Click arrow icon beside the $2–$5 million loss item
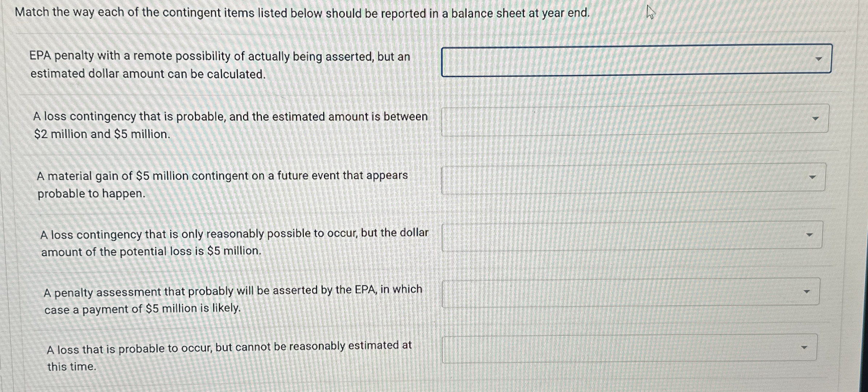The height and width of the screenshot is (392, 868). pos(815,119)
